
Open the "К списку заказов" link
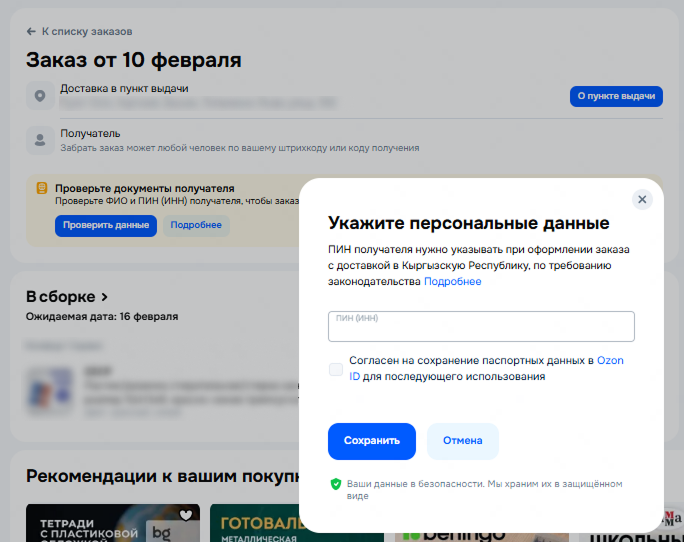(86, 32)
